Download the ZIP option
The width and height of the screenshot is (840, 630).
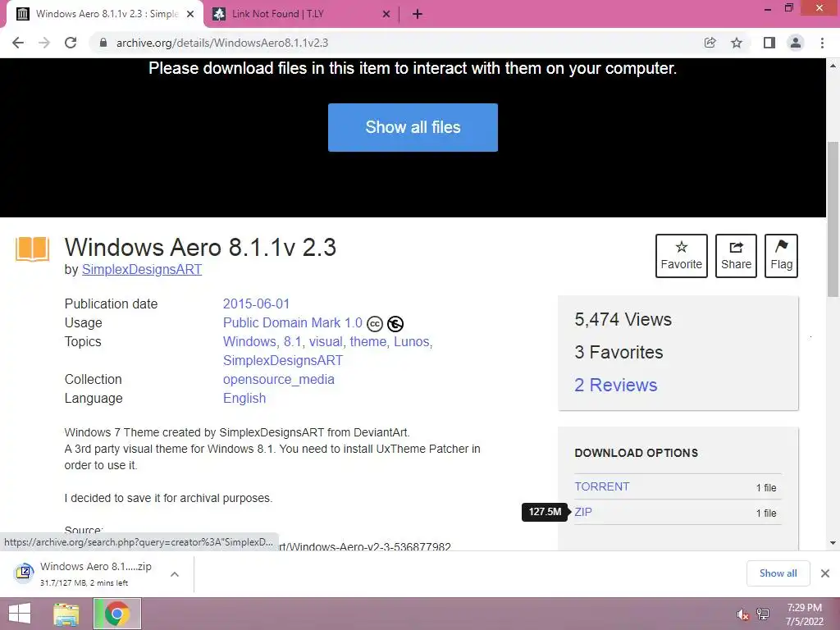tap(583, 512)
